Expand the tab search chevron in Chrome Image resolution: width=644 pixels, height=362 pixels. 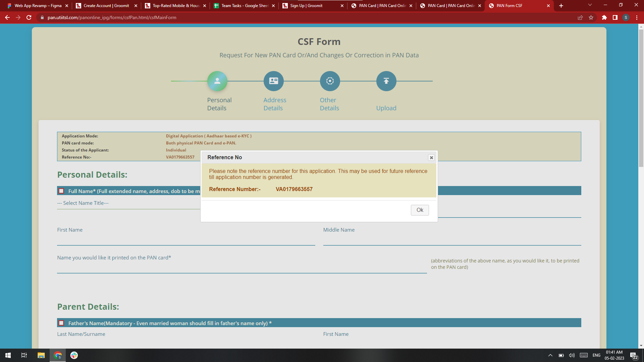(590, 5)
